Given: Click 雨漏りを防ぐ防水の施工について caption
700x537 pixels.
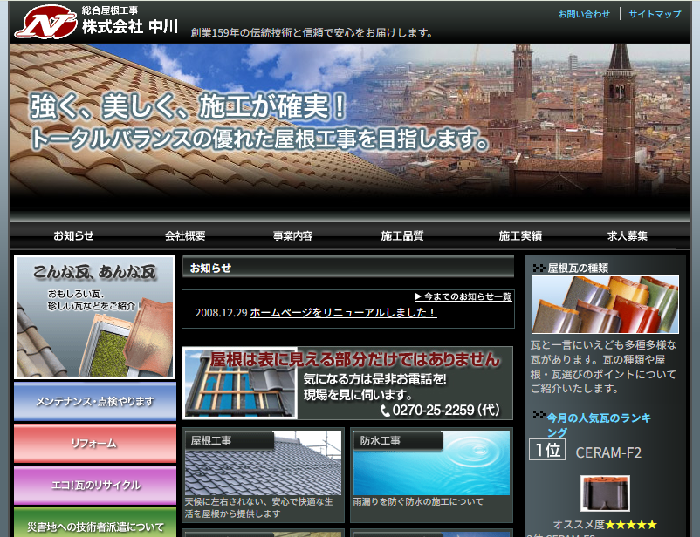Looking at the screenshot, I should tap(418, 502).
